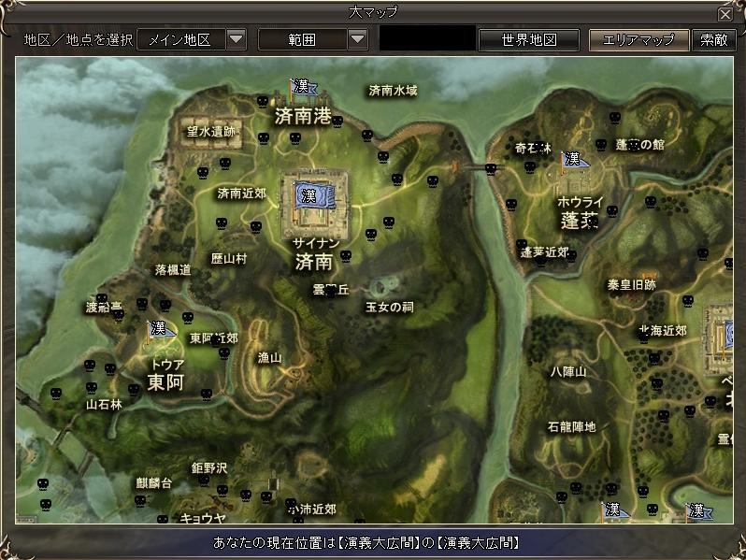The width and height of the screenshot is (746, 560).
Task: Click the 漢 banner on 済南 castle
Action: [x=313, y=195]
